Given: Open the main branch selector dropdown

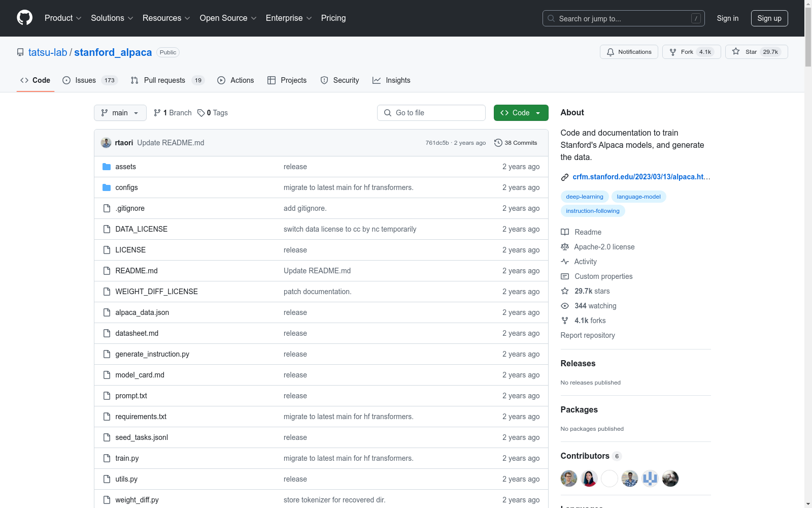Looking at the screenshot, I should click(x=120, y=113).
